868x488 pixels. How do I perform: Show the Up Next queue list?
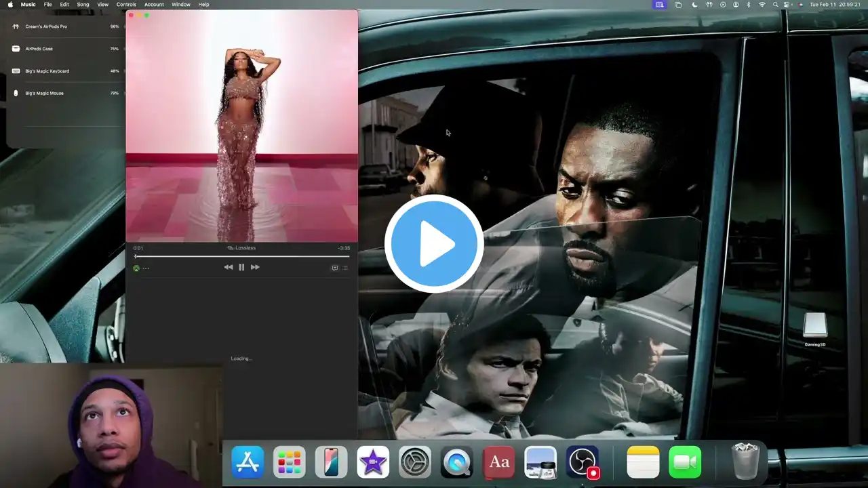[x=345, y=268]
